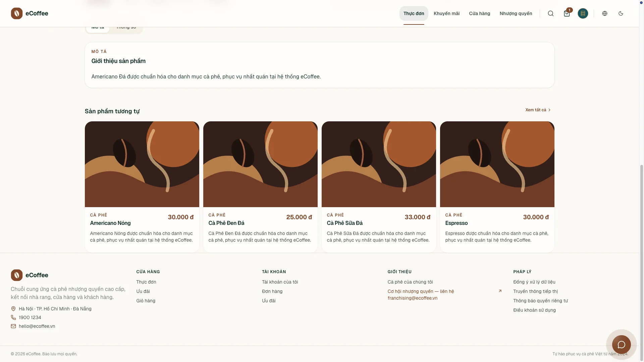
Task: Open the Americano Nóng product image
Action: (142, 164)
